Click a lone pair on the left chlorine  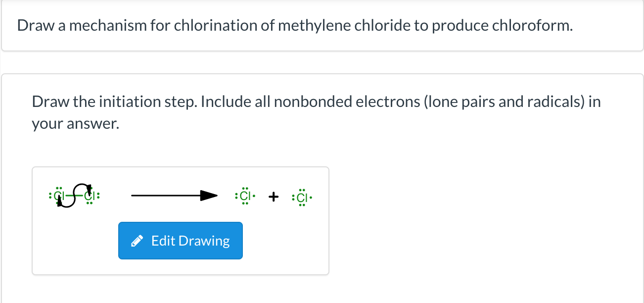[51, 196]
